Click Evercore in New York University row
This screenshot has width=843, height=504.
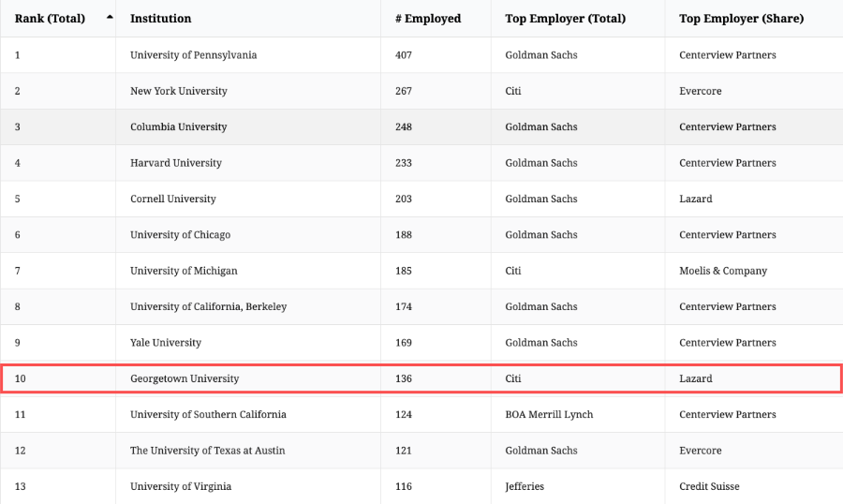click(x=700, y=91)
